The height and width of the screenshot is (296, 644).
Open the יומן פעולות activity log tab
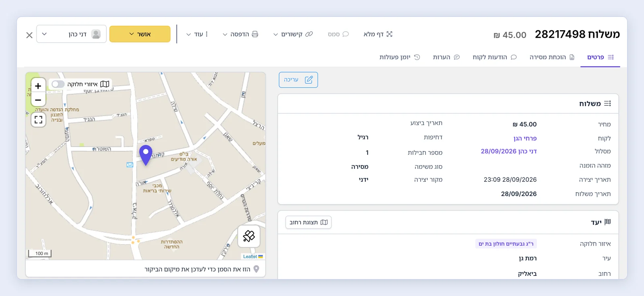click(400, 57)
